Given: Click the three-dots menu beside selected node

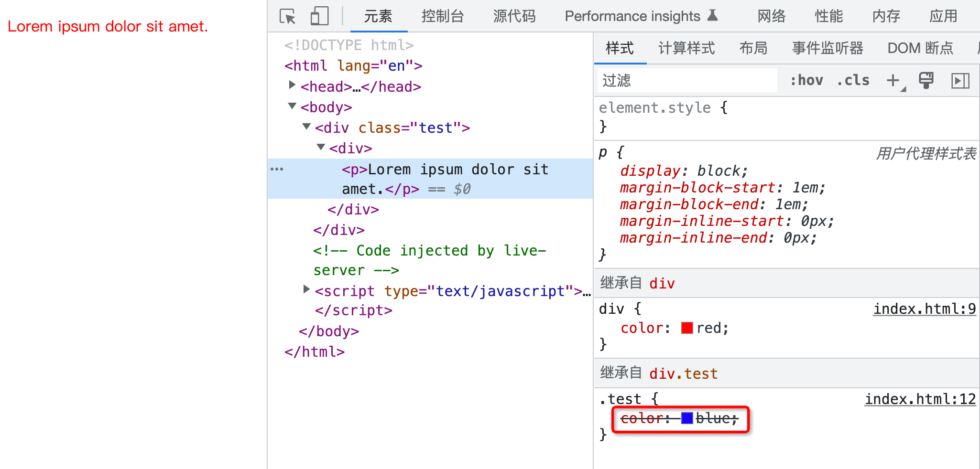Looking at the screenshot, I should [277, 169].
